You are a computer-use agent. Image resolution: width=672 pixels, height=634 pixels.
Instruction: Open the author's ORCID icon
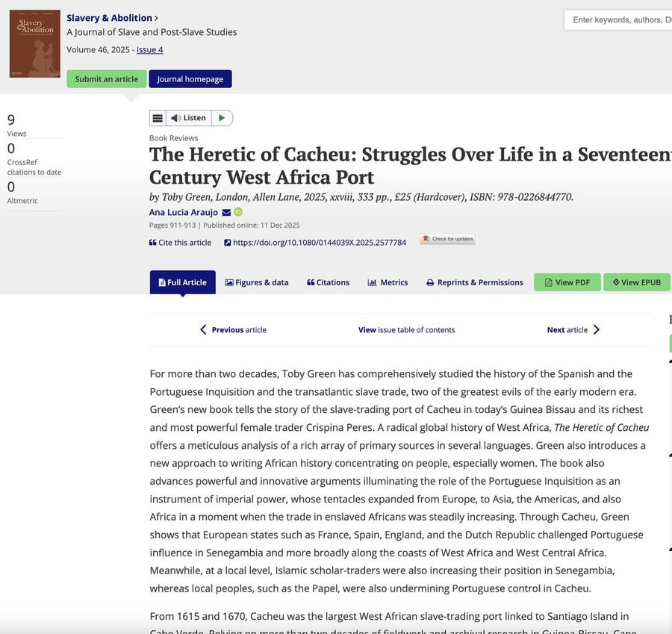click(x=239, y=213)
